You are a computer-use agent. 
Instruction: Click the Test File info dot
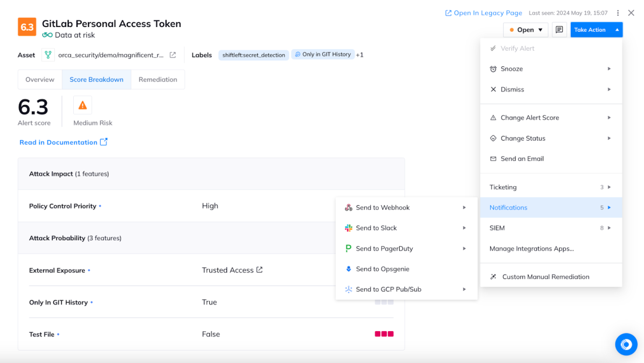tap(58, 334)
